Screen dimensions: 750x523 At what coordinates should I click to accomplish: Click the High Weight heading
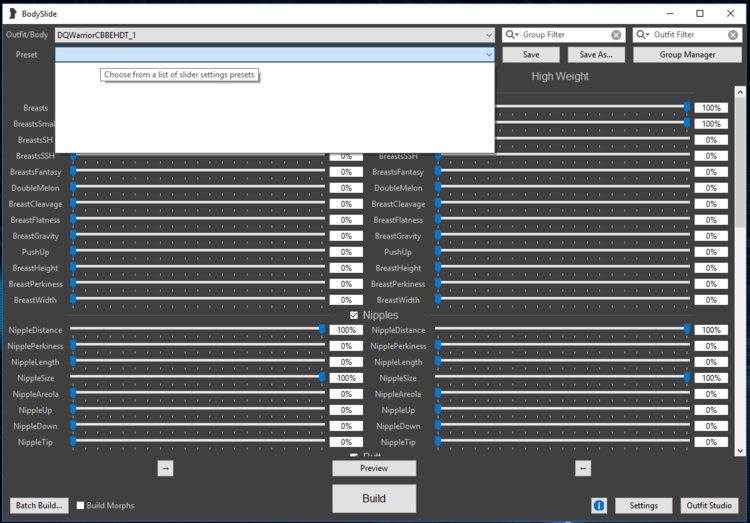[560, 76]
